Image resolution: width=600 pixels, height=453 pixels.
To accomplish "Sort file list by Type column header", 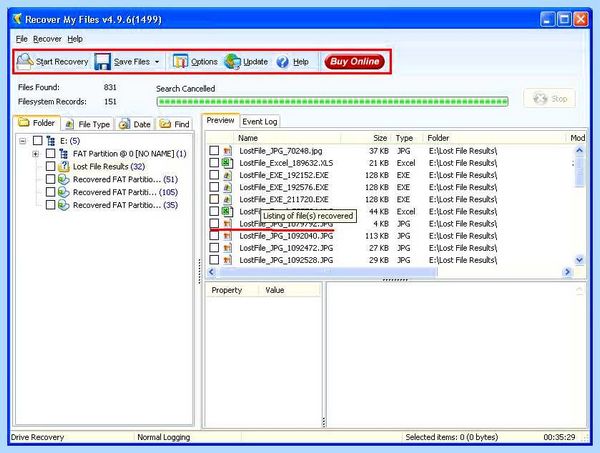I will (x=407, y=138).
